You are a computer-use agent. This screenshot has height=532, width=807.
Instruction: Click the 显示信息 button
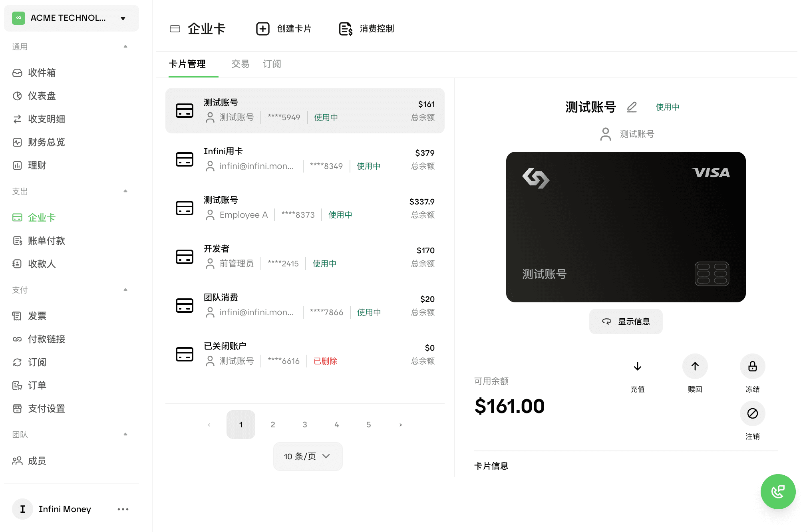click(626, 322)
